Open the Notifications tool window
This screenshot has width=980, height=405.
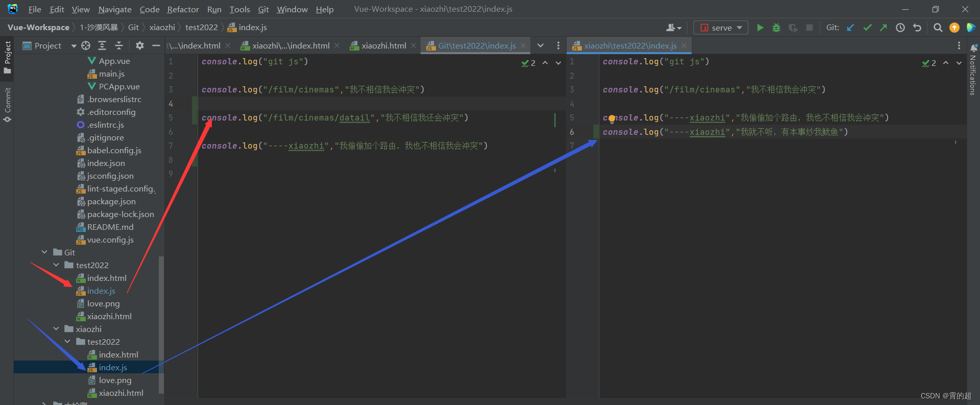point(973,69)
